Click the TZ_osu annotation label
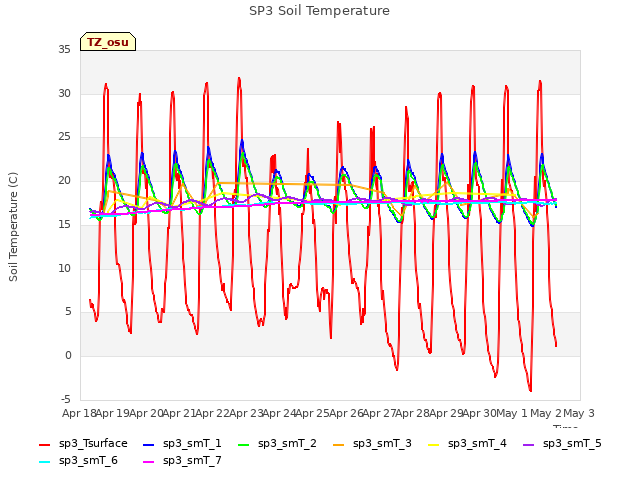Viewport: 640px width, 480px height. tap(108, 42)
